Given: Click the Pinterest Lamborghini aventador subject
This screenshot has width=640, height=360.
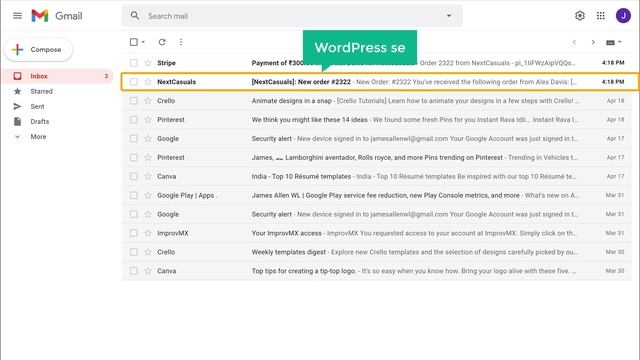Looking at the screenshot, I should pos(377,157).
